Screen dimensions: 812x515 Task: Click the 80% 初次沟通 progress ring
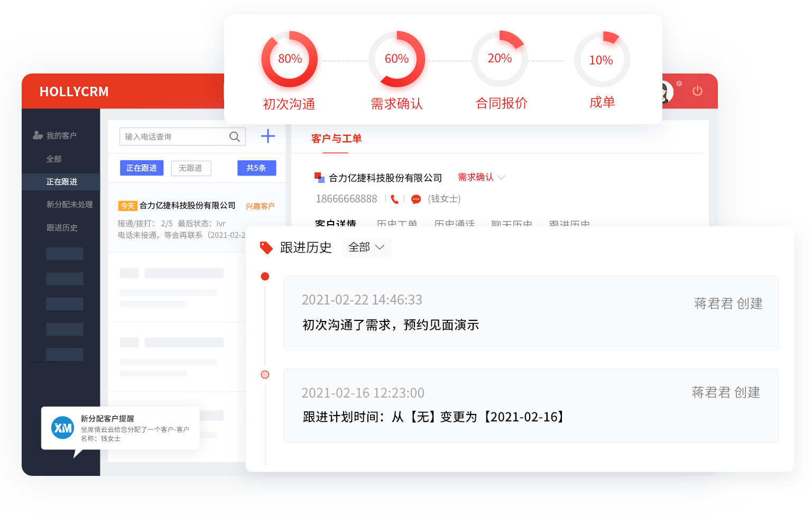click(x=289, y=59)
